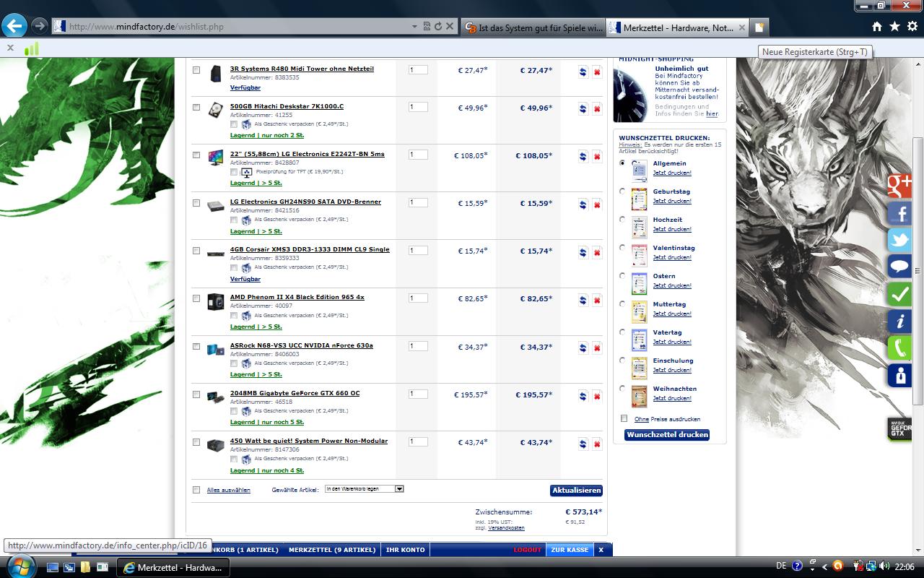Open the DE language indicator in taskbar

pos(781,566)
